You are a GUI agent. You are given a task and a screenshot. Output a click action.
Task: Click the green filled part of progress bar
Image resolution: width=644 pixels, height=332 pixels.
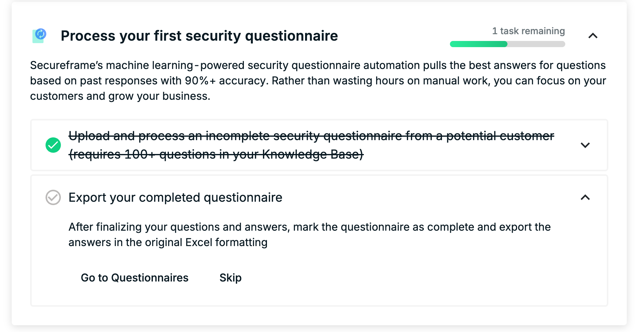pyautogui.click(x=479, y=44)
